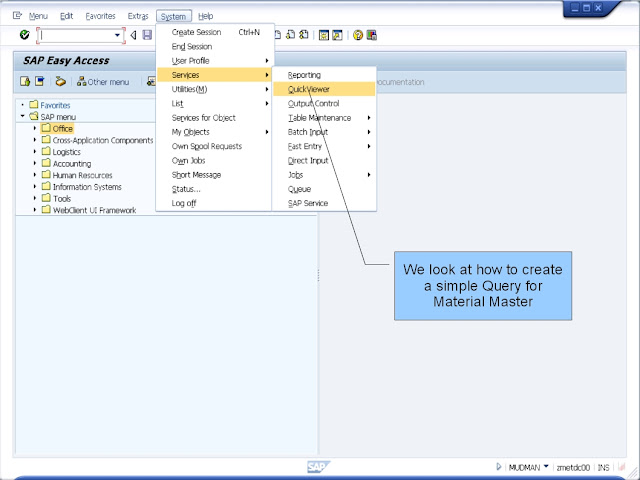This screenshot has height=480, width=640.
Task: Click the status bar expand triangle icon
Action: coord(498,467)
